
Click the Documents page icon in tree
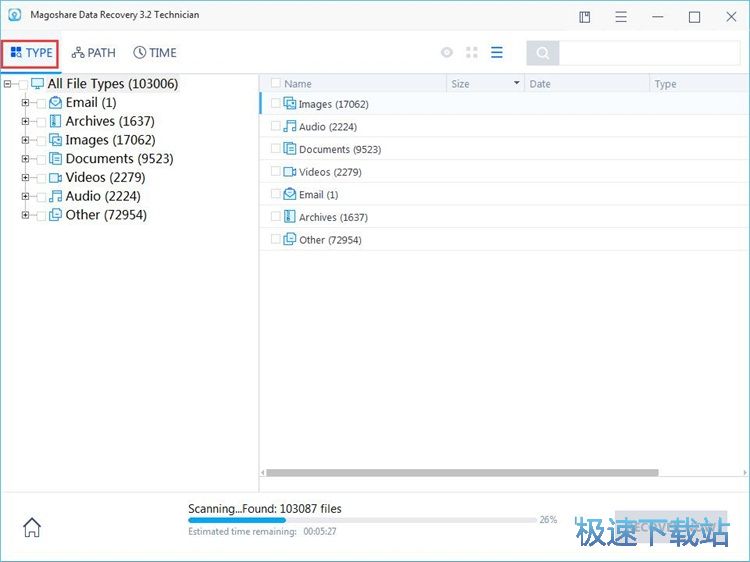[55, 158]
